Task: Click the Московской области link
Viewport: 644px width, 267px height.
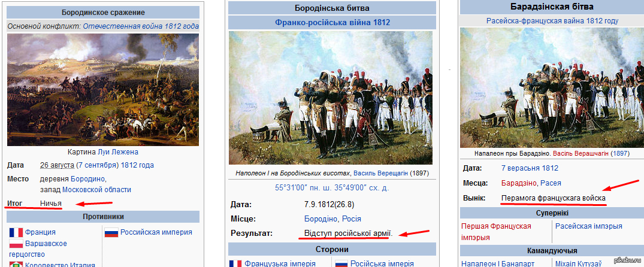Action: (96, 190)
